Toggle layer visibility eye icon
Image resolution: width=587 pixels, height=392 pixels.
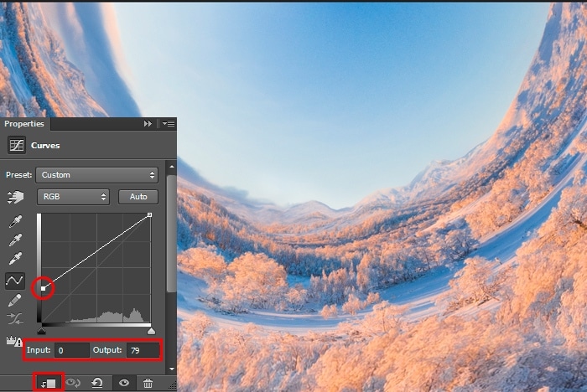tap(123, 383)
